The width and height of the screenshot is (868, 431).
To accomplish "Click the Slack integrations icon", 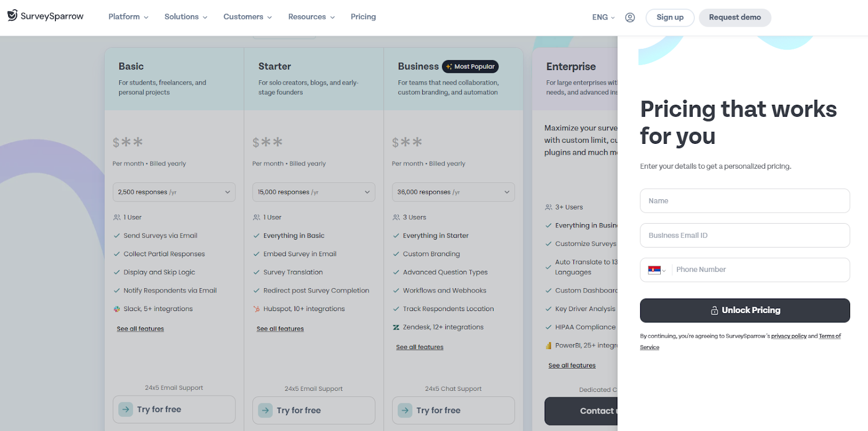I will pos(117,309).
